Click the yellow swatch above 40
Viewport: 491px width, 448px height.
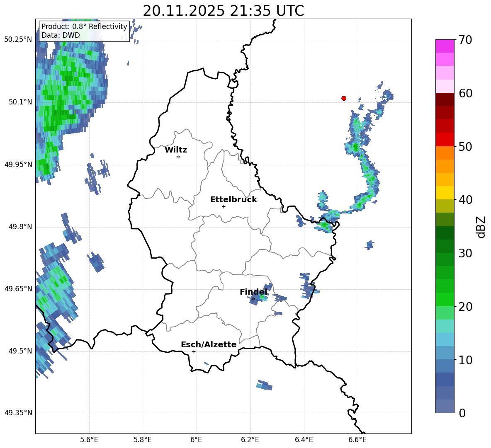click(x=445, y=193)
